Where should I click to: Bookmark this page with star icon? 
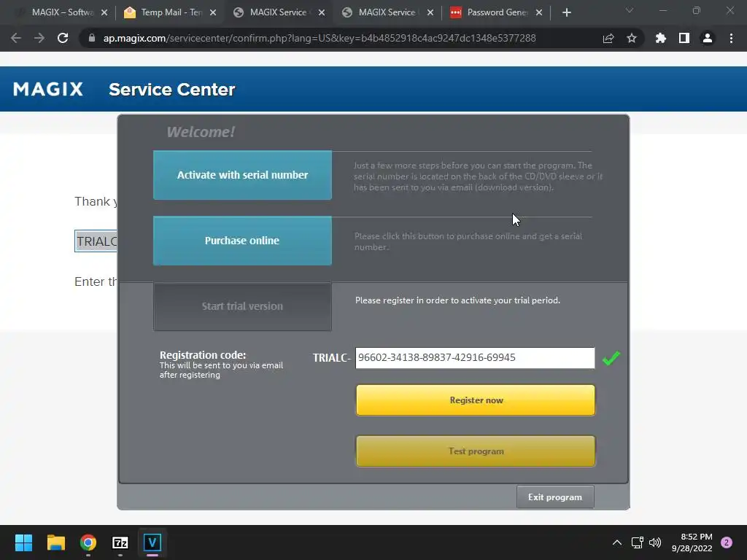click(632, 38)
